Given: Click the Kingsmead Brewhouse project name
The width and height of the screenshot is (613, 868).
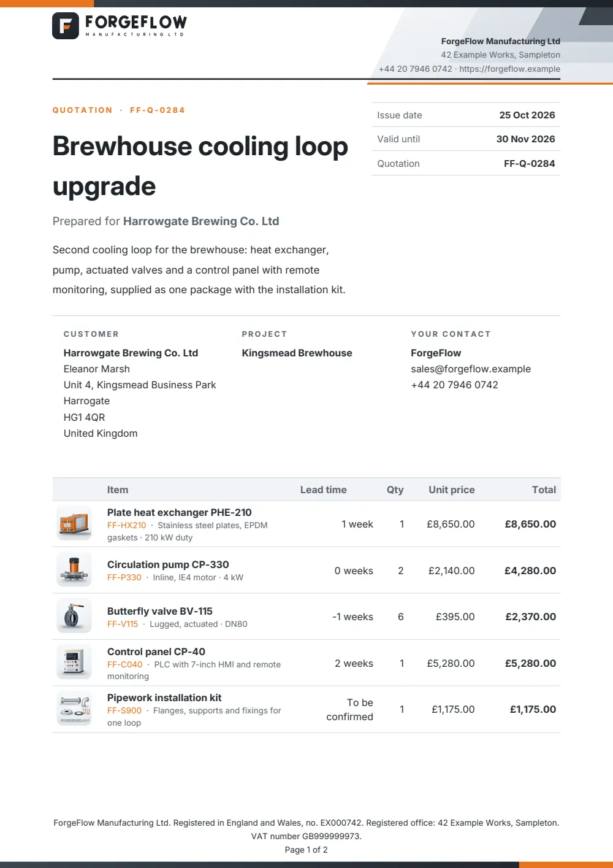Looking at the screenshot, I should coord(297,353).
